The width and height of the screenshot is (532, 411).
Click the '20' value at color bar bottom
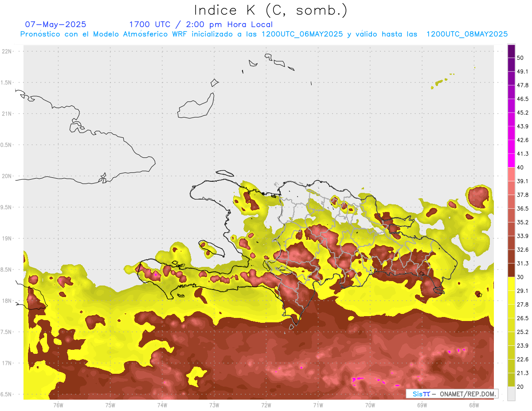click(520, 387)
